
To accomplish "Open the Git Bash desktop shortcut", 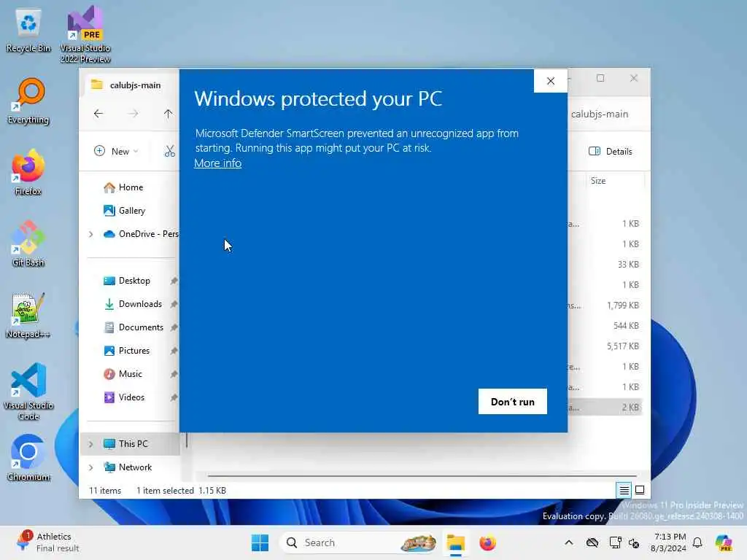I will 28,244.
